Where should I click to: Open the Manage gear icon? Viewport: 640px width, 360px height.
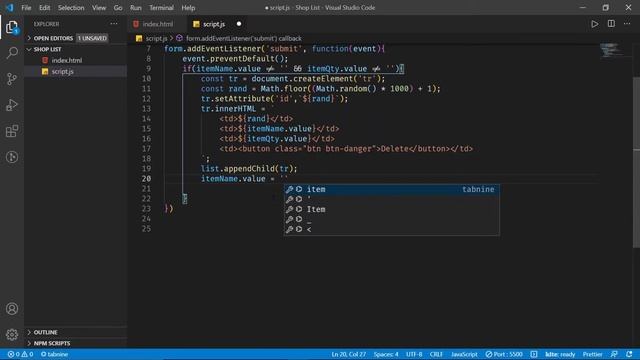[x=12, y=335]
